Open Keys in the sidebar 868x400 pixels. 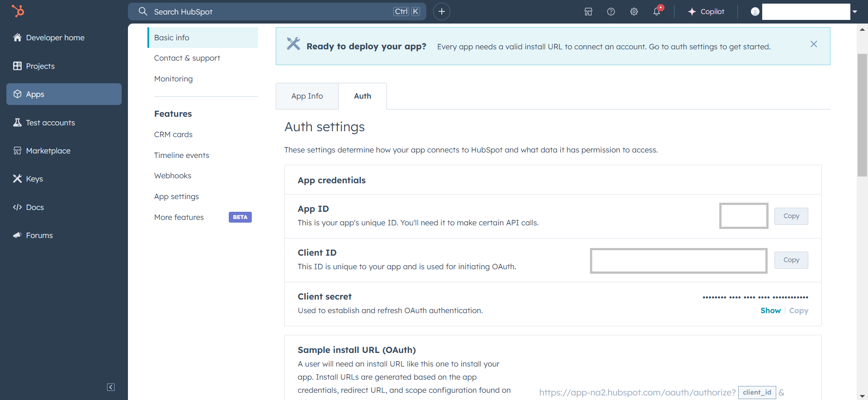[x=64, y=179]
